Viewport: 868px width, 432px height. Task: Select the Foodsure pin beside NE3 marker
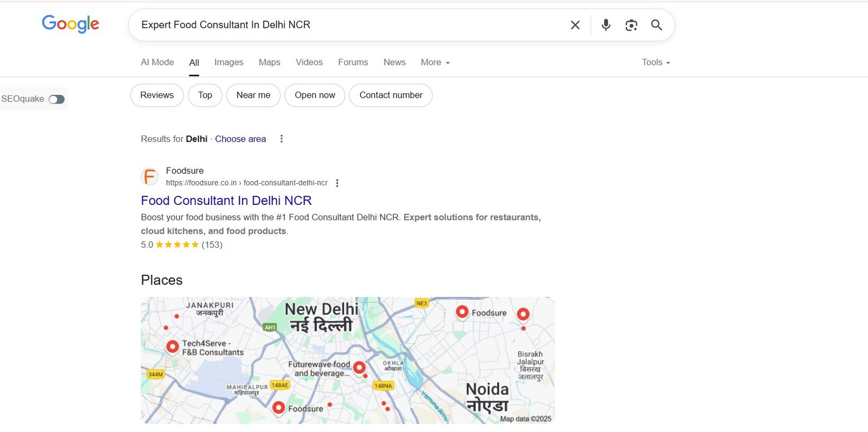click(x=462, y=312)
